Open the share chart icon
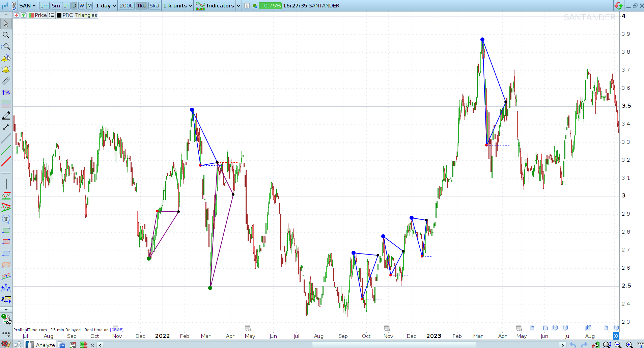Screen dimensions: 644x348 tap(18, 345)
